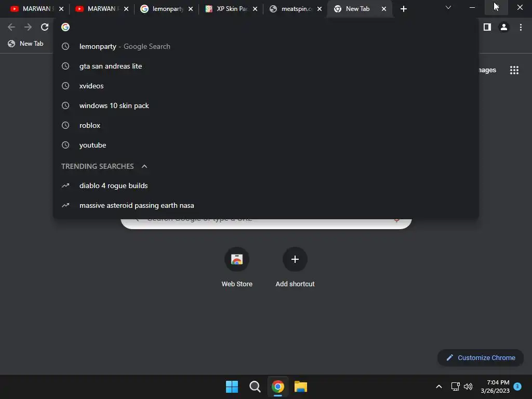This screenshot has width=532, height=399.
Task: Open the volume speaker icon
Action: [x=468, y=387]
